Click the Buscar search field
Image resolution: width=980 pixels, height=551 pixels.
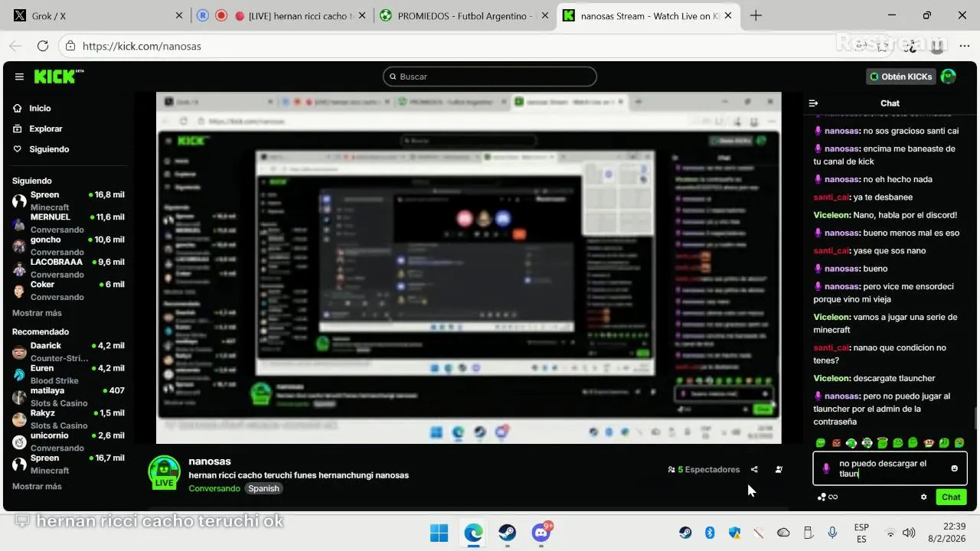point(490,77)
